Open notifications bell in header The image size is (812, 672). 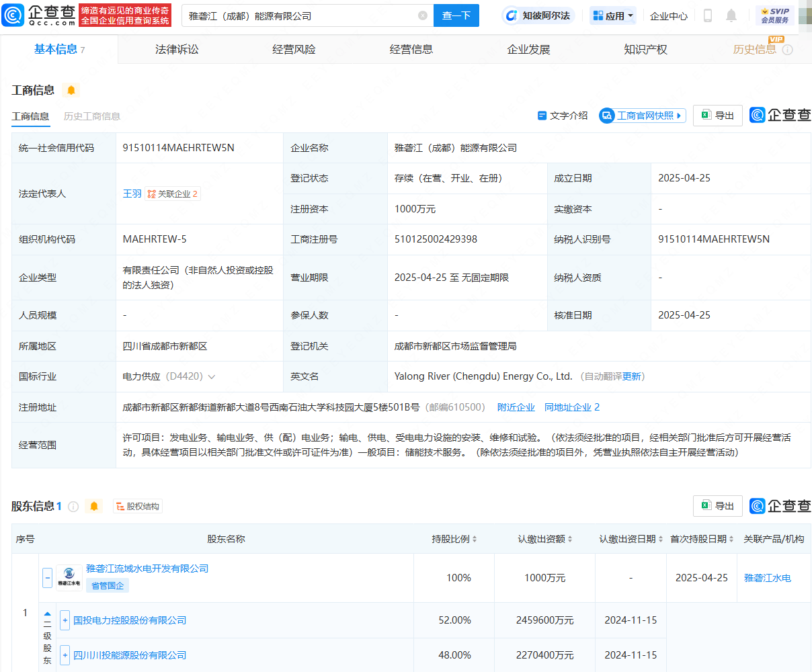tap(731, 15)
